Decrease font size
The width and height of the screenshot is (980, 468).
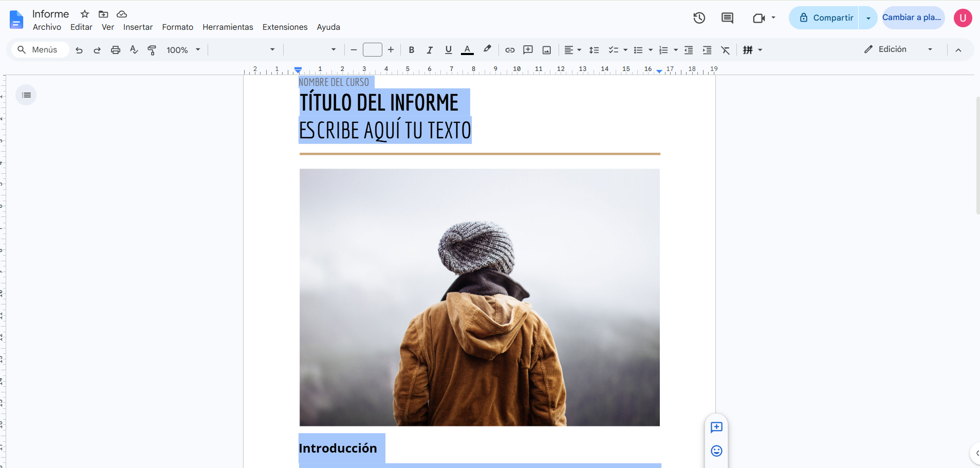[x=354, y=50]
